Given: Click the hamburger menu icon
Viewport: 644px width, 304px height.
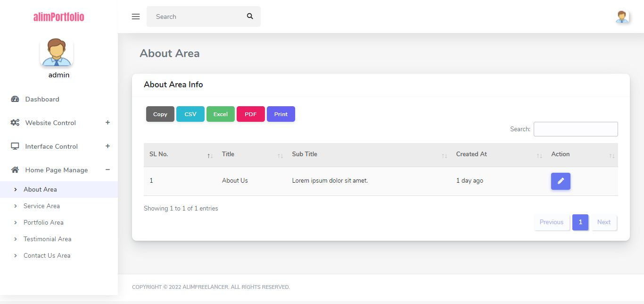Looking at the screenshot, I should pyautogui.click(x=136, y=17).
